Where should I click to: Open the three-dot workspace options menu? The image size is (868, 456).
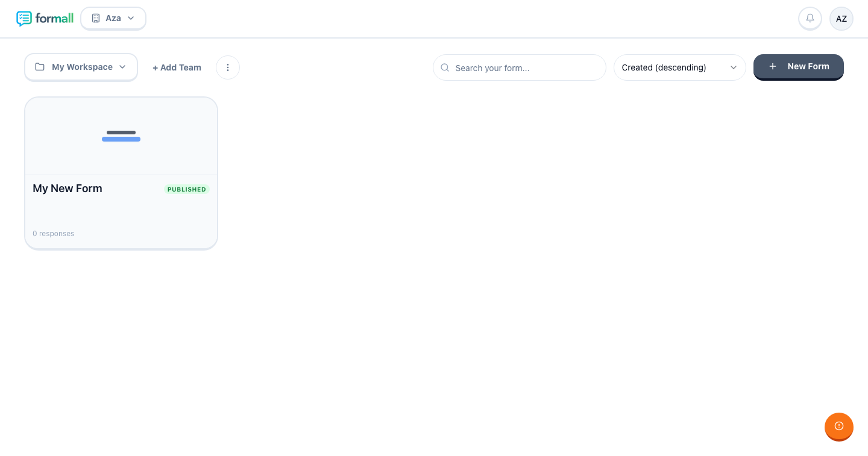click(x=228, y=67)
